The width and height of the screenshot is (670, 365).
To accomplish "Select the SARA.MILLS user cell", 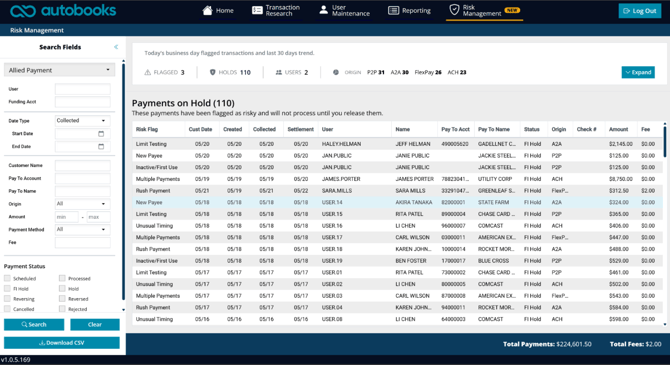I will (x=337, y=191).
